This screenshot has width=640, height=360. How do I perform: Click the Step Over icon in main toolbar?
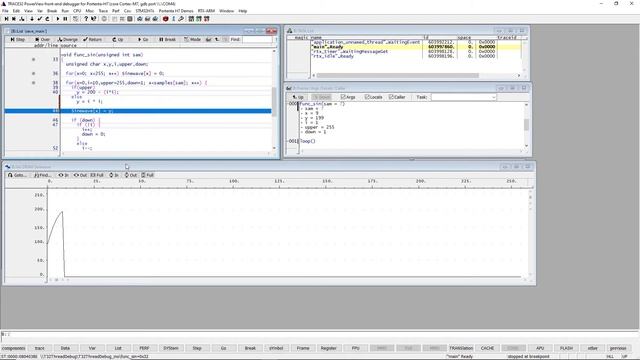point(14,19)
